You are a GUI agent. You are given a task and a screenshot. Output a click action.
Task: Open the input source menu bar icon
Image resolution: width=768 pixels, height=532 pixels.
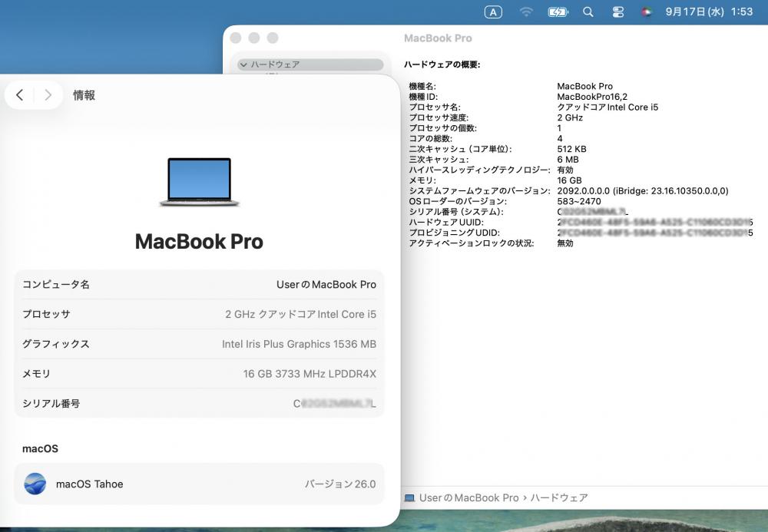(493, 12)
